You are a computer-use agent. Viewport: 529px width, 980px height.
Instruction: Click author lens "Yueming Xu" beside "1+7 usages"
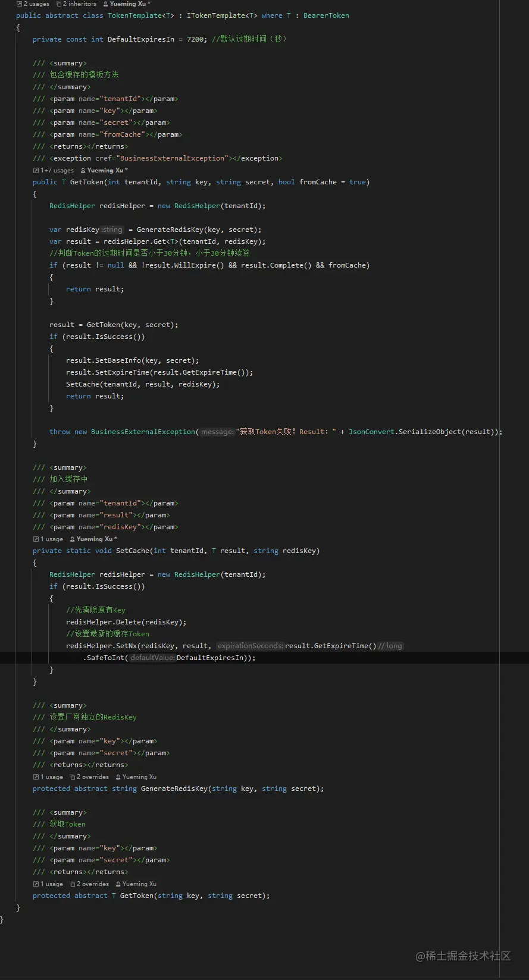(104, 170)
